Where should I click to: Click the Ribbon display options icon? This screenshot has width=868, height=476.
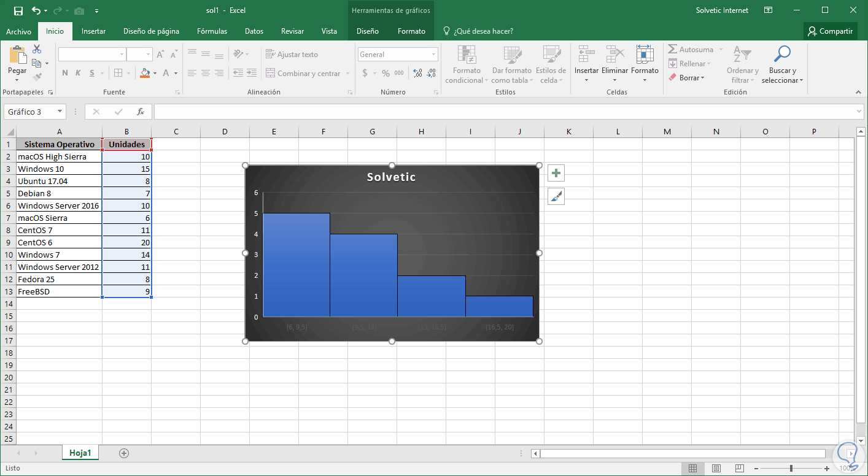pyautogui.click(x=769, y=10)
